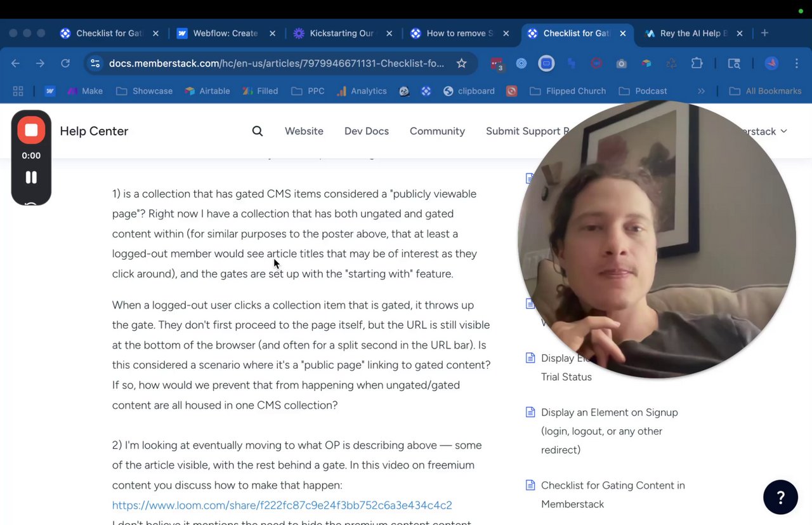Open the Podcast bookmarks folder

[x=643, y=91]
